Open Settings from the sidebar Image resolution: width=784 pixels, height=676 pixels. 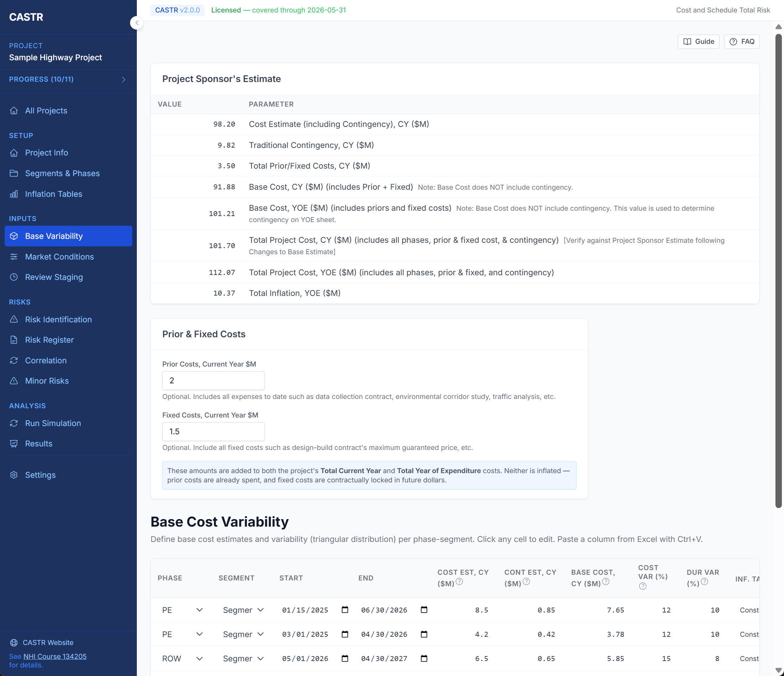(68, 475)
